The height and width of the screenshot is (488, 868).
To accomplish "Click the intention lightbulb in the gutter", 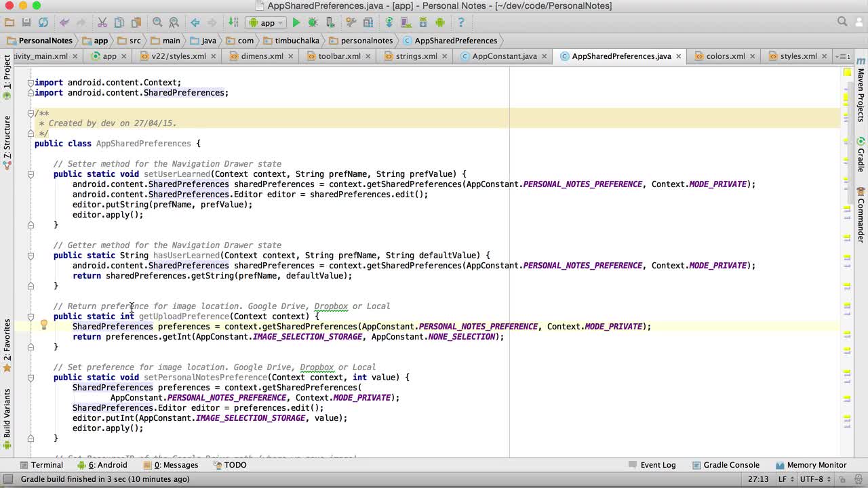I will tap(44, 325).
